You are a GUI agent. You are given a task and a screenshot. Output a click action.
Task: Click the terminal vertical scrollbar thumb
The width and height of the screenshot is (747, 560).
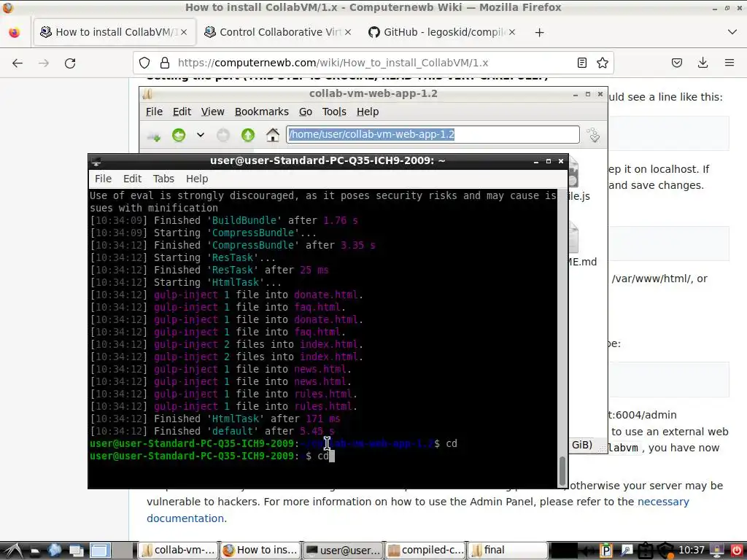562,471
